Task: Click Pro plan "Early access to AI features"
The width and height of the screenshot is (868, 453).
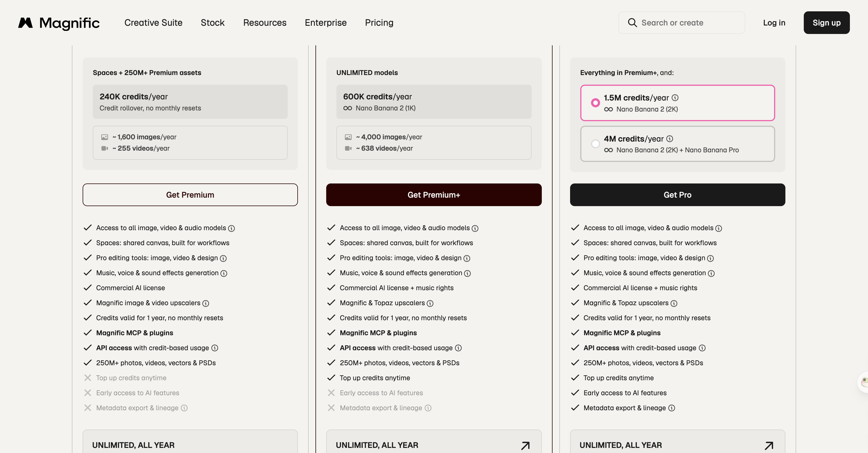Action: pyautogui.click(x=625, y=393)
